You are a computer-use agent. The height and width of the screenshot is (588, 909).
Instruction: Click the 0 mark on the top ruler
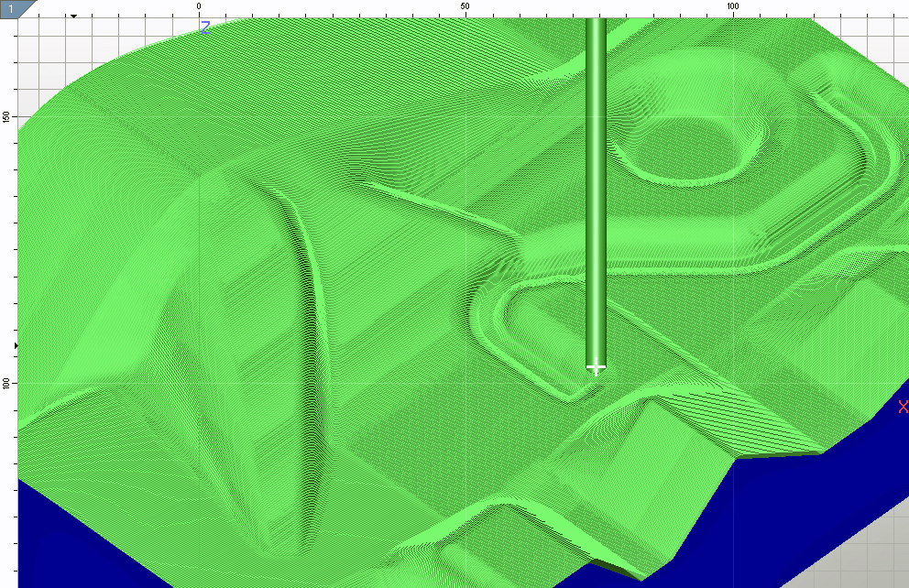[199, 6]
